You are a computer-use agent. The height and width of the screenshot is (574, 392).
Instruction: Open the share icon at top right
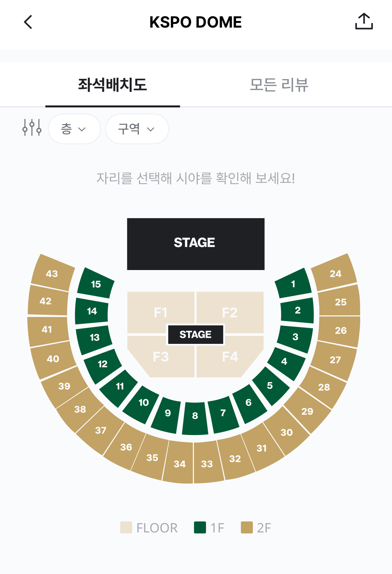(x=364, y=22)
